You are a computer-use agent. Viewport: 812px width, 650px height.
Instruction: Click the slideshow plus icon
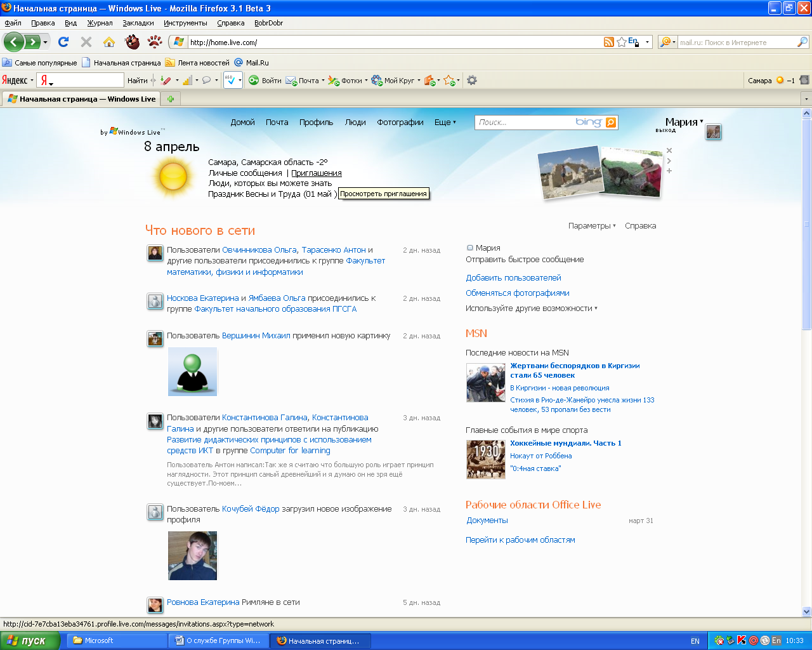point(669,171)
